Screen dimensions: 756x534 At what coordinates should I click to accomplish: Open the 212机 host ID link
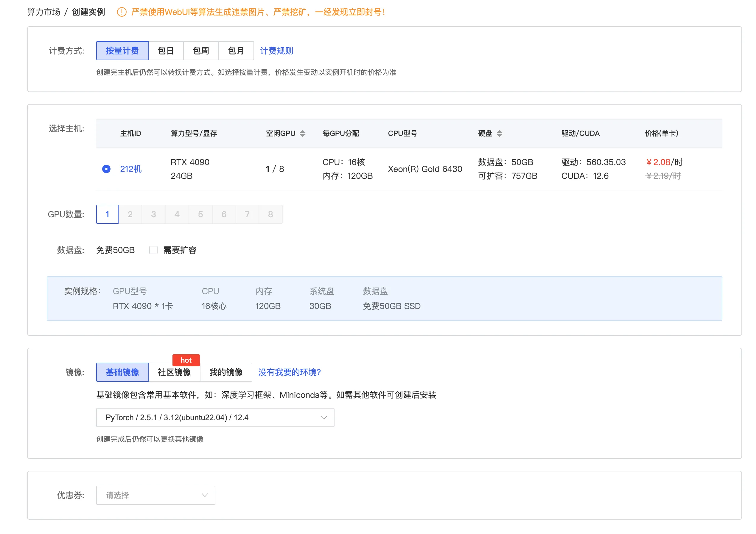[131, 169]
